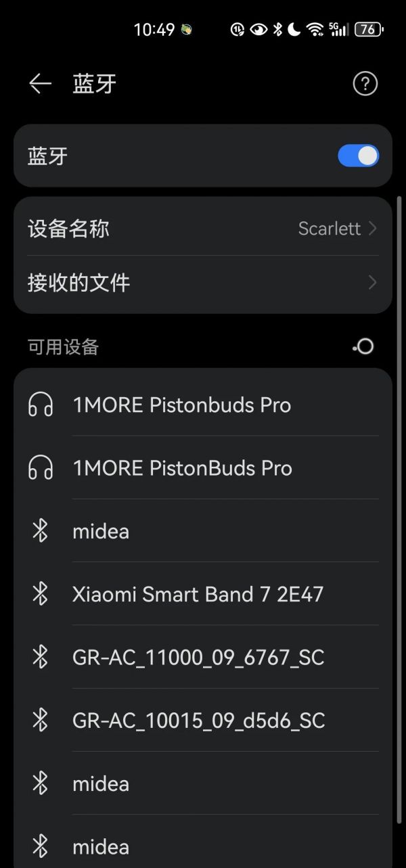Tap the scanning refresh spinner icon
The width and height of the screenshot is (406, 868).
click(363, 347)
